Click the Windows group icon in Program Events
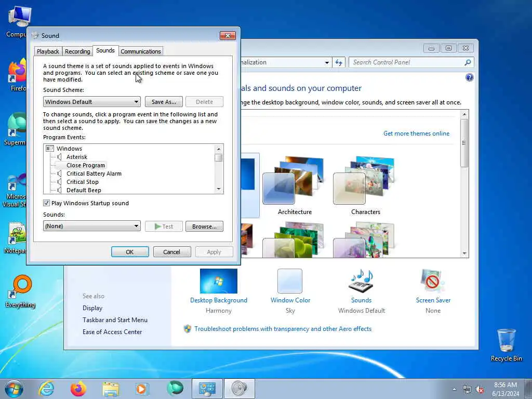Image resolution: width=532 pixels, height=399 pixels. (x=50, y=148)
